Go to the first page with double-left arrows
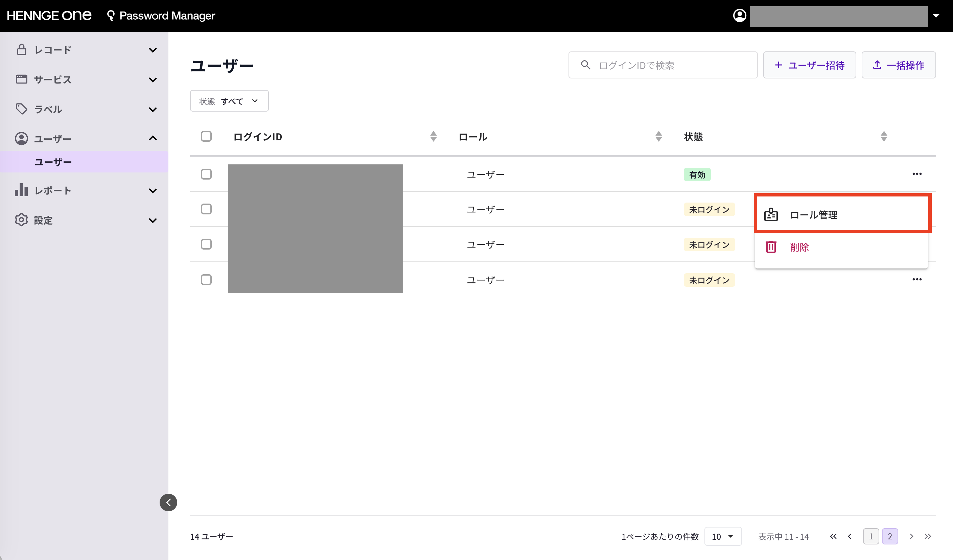The height and width of the screenshot is (560, 953). pyautogui.click(x=833, y=536)
